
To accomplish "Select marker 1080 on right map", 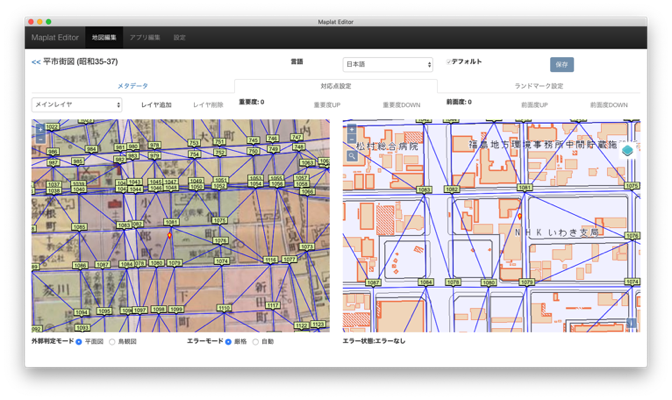I will [488, 283].
